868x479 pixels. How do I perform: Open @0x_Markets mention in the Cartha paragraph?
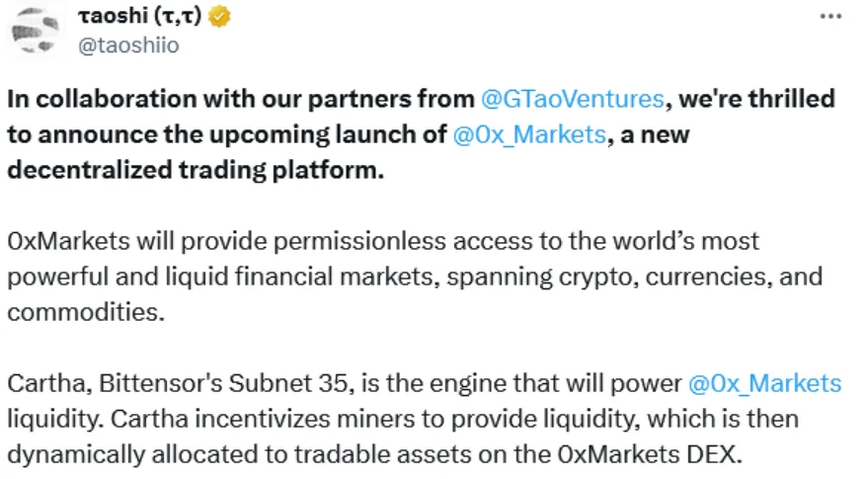tap(764, 383)
